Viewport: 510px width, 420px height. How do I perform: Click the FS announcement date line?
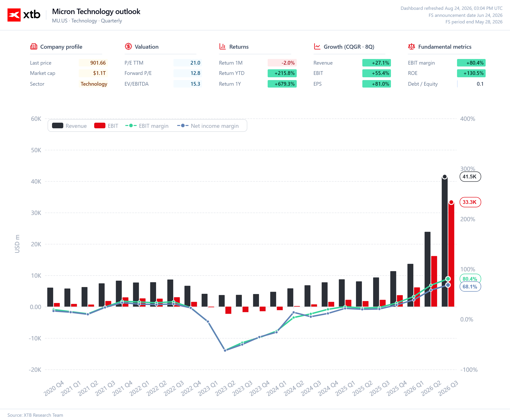click(x=465, y=15)
